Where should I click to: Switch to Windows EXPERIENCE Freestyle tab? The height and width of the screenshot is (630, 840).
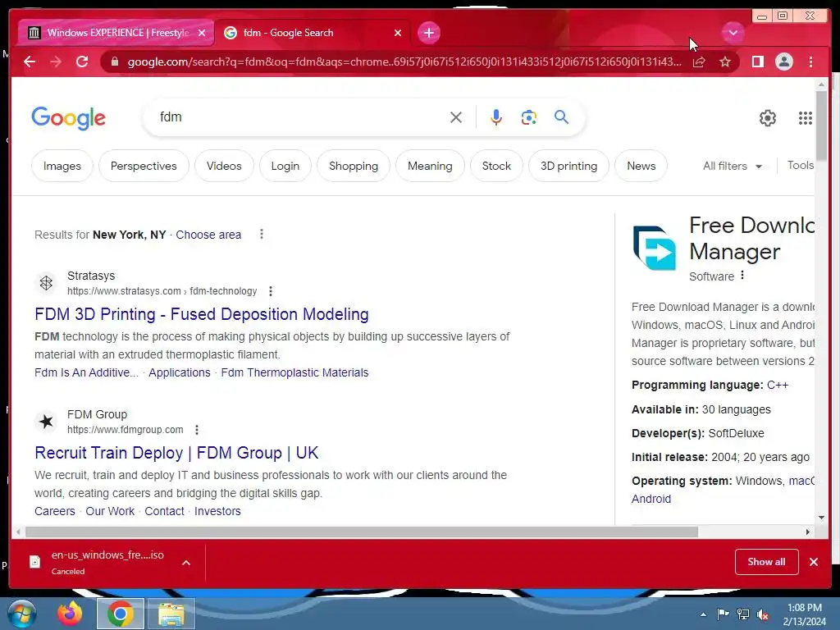[x=117, y=33]
